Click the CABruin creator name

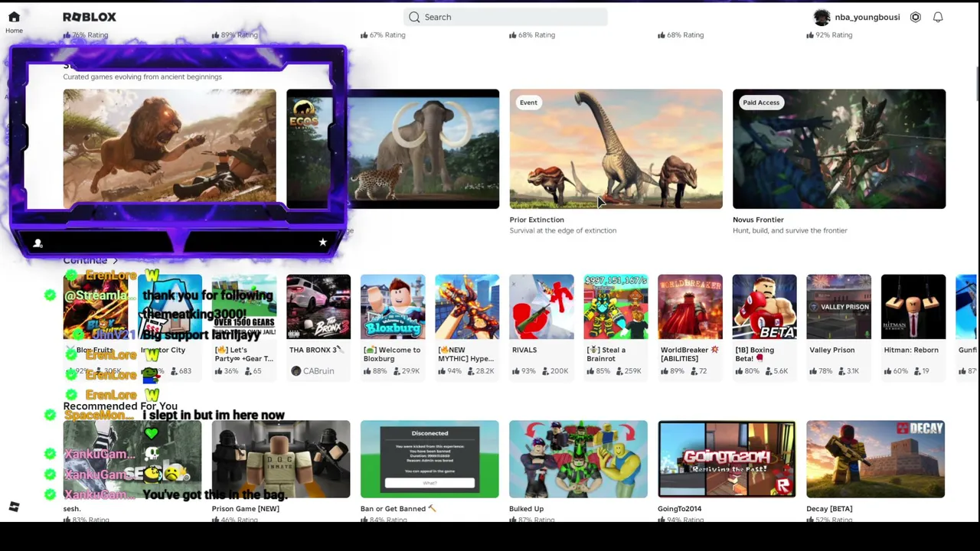(318, 371)
